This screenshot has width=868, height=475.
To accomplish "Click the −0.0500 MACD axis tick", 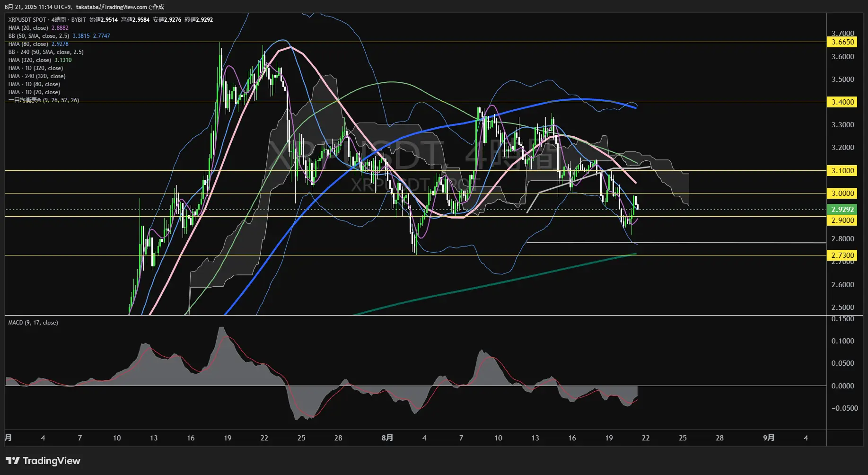I will (844, 408).
